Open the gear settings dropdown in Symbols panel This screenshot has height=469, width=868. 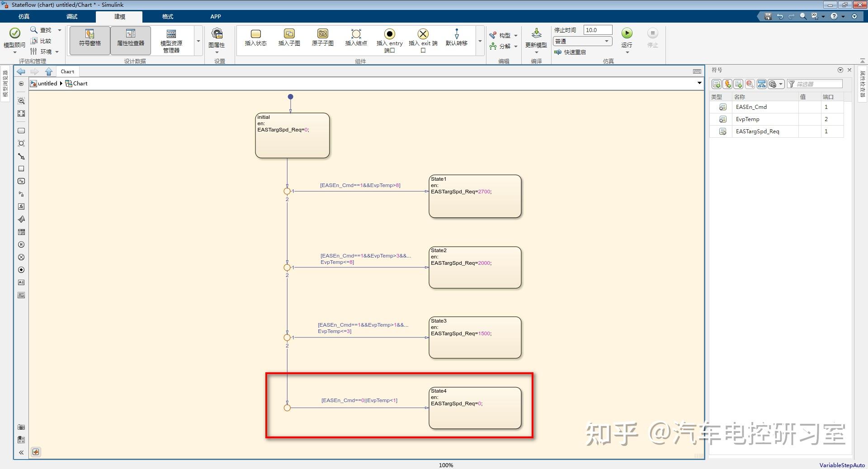click(x=775, y=84)
